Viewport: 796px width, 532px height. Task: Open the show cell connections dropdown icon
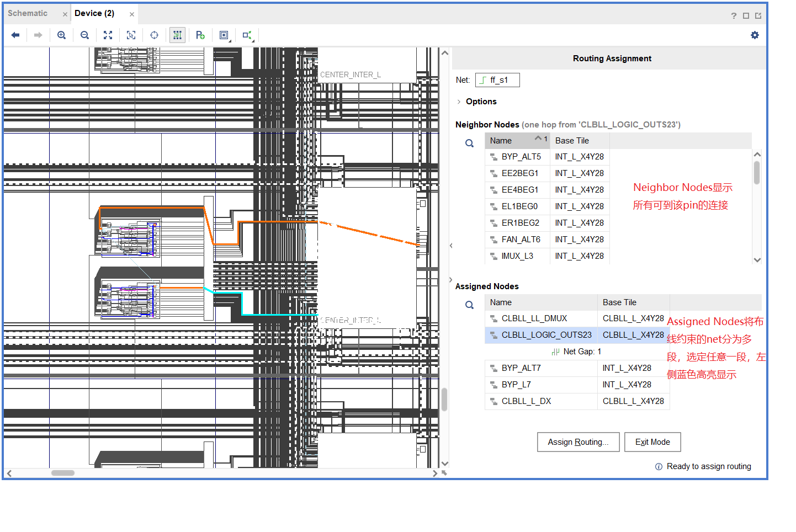pyautogui.click(x=247, y=35)
